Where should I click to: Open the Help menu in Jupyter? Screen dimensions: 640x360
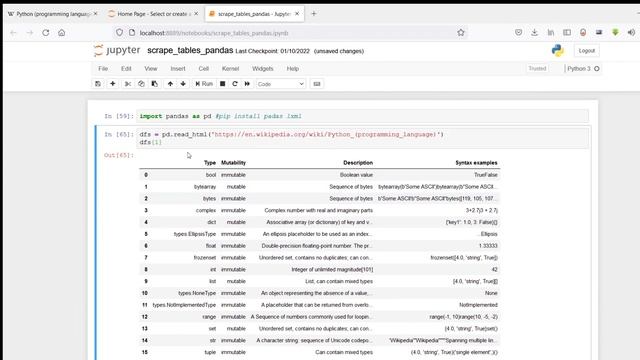point(293,69)
